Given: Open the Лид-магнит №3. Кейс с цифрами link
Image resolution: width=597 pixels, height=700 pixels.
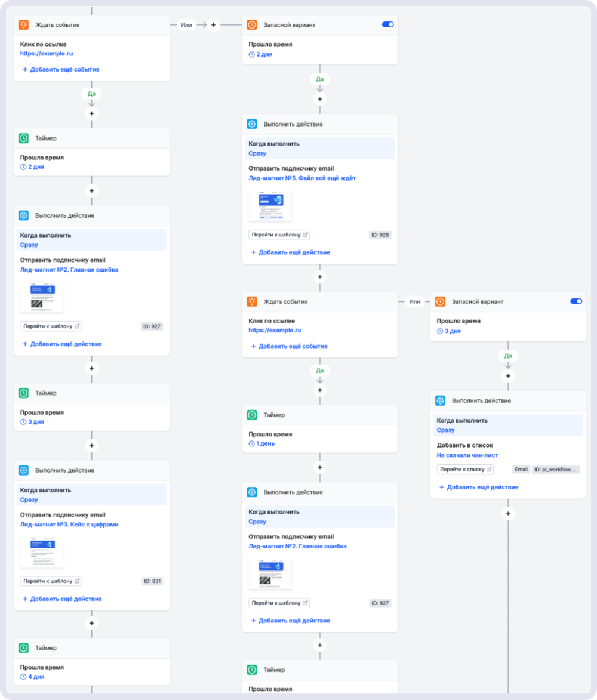Looking at the screenshot, I should pos(69,525).
